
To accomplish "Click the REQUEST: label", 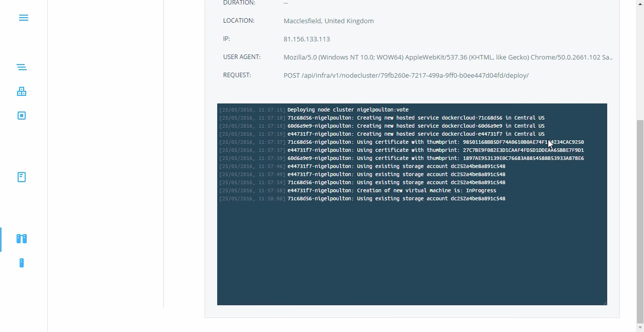I will click(x=237, y=75).
